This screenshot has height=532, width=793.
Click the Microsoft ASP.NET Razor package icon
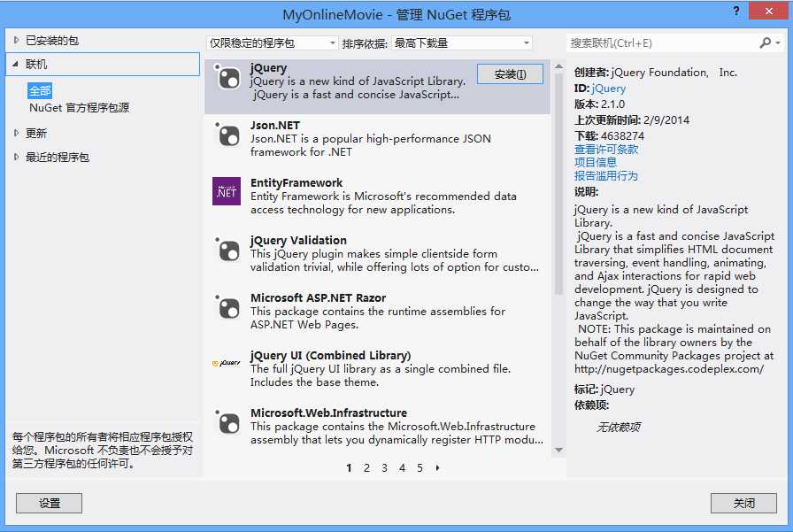pyautogui.click(x=227, y=307)
